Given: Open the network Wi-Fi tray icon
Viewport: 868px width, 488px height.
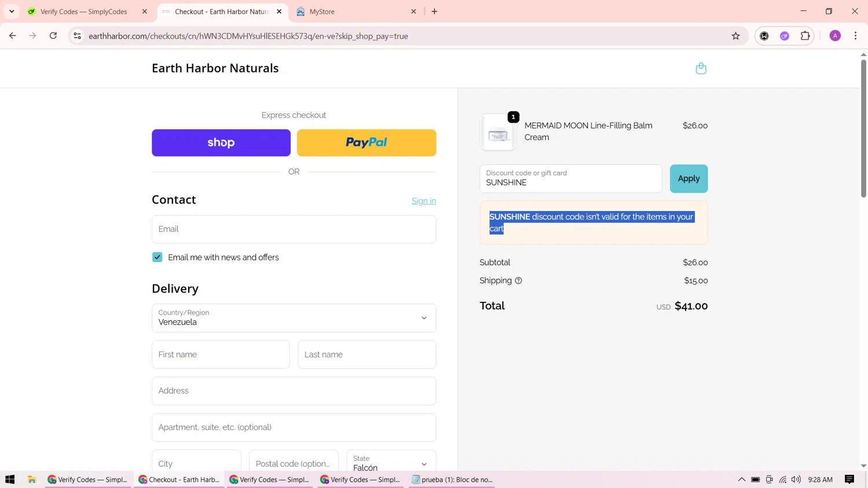Looking at the screenshot, I should pyautogui.click(x=783, y=479).
